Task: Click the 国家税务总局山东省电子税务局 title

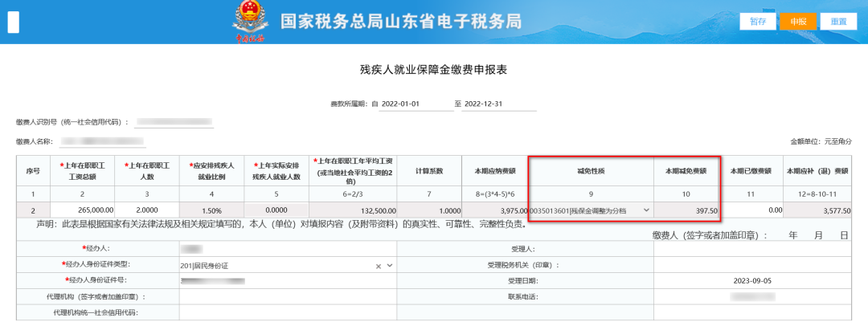Action: pyautogui.click(x=401, y=22)
